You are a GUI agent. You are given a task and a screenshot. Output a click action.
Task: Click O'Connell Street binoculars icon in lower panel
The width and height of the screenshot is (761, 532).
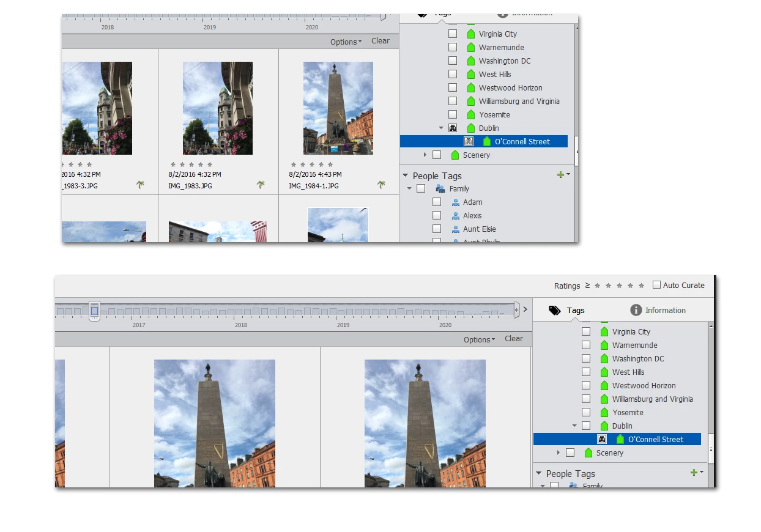[602, 439]
